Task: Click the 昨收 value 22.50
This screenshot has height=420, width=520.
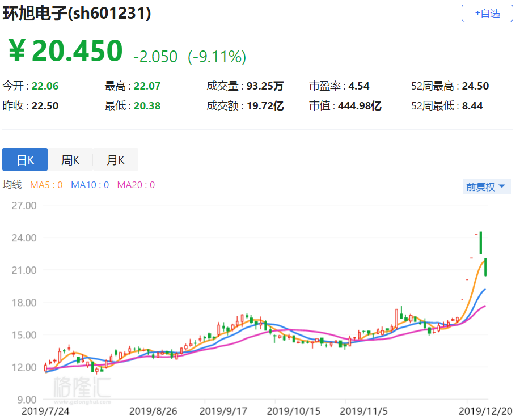Action: click(x=45, y=106)
